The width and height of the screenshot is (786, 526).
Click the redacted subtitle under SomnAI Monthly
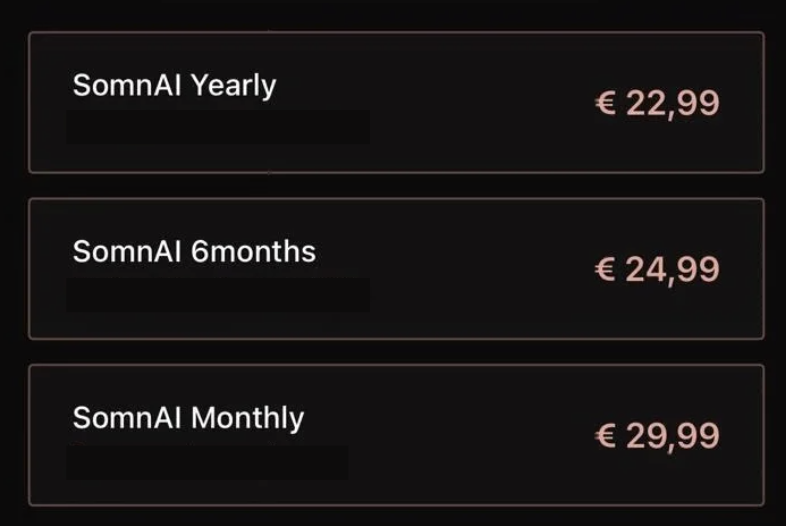(207, 462)
